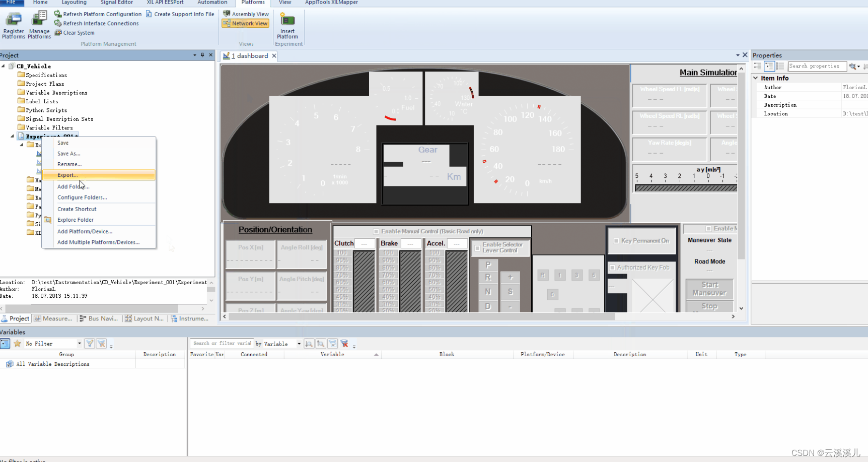
Task: Click the find variable binoculars icon
Action: point(309,344)
